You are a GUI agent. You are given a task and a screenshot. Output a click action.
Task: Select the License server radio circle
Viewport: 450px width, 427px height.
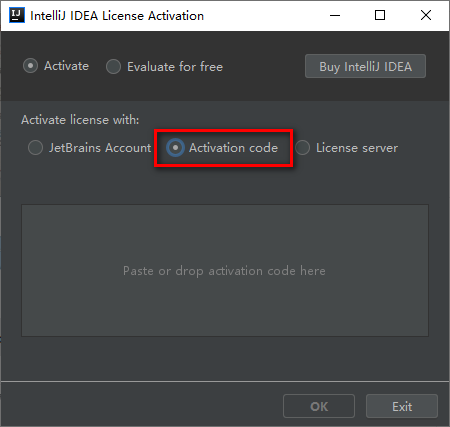tap(302, 148)
